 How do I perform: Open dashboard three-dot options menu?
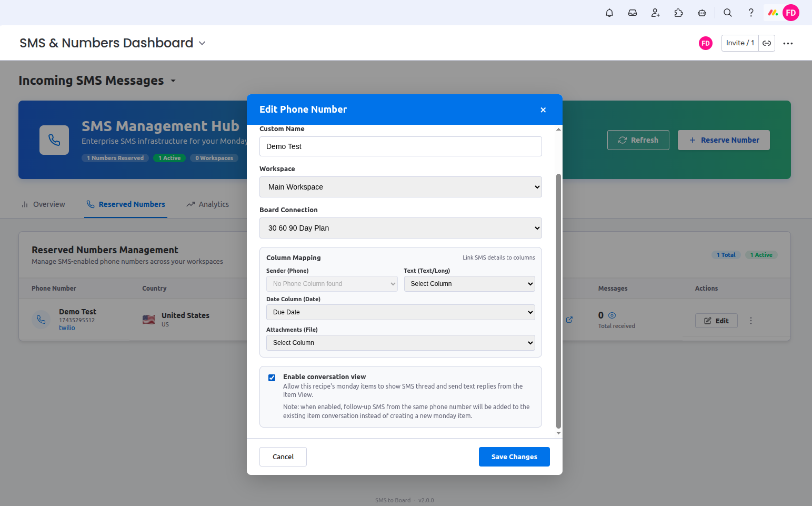(788, 43)
